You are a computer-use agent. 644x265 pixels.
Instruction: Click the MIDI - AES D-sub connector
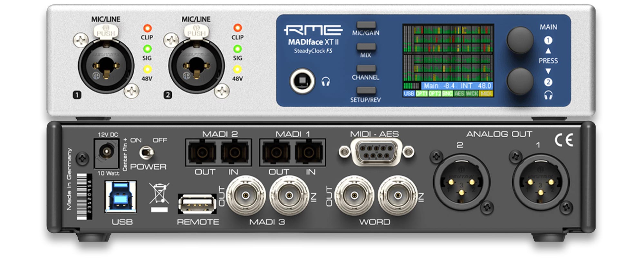(376, 152)
